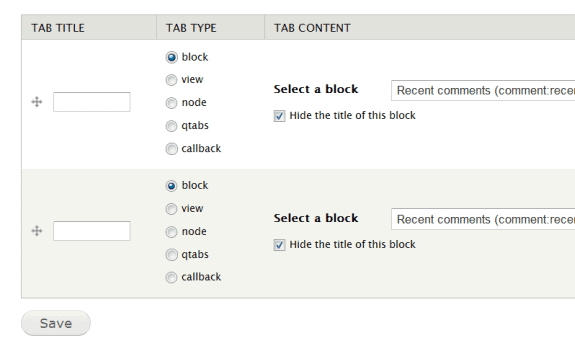Uncheck second row Hide the title checkbox
Image resolution: width=575 pixels, height=364 pixels.
pos(279,245)
